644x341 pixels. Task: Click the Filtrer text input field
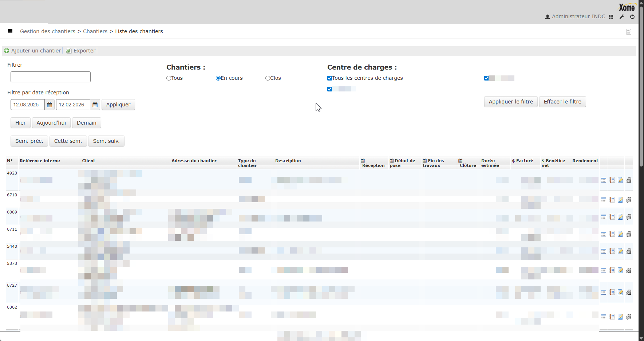tap(51, 77)
